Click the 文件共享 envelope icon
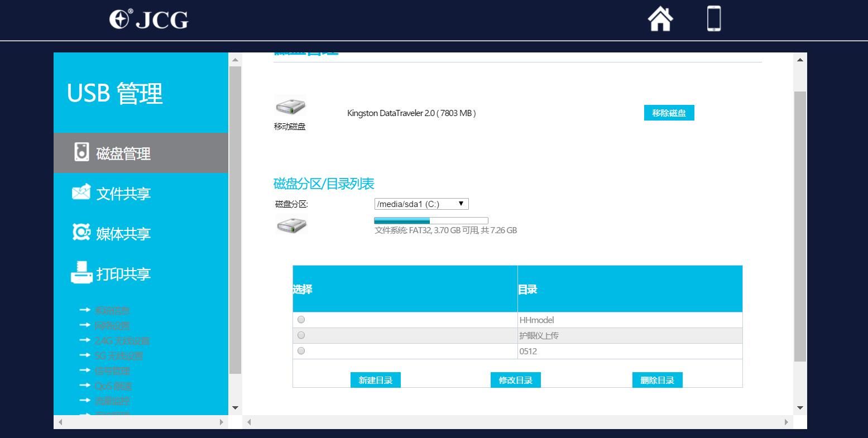This screenshot has height=438, width=868. click(x=81, y=192)
